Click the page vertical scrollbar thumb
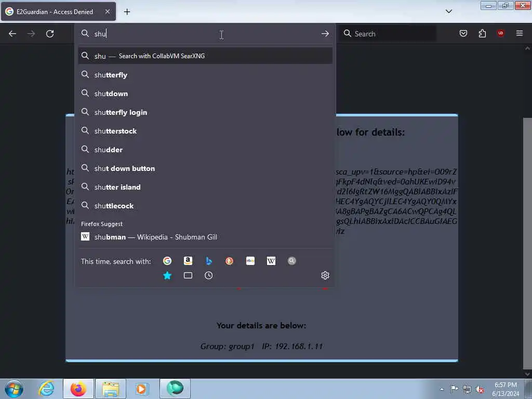This screenshot has height=399, width=532. 527,243
